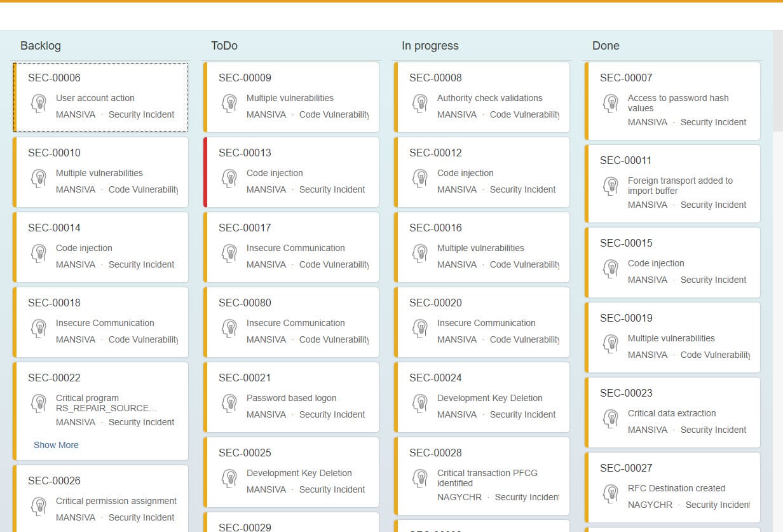The height and width of the screenshot is (532, 783).
Task: Click the head icon on card SEC-00021
Action: coord(230,403)
